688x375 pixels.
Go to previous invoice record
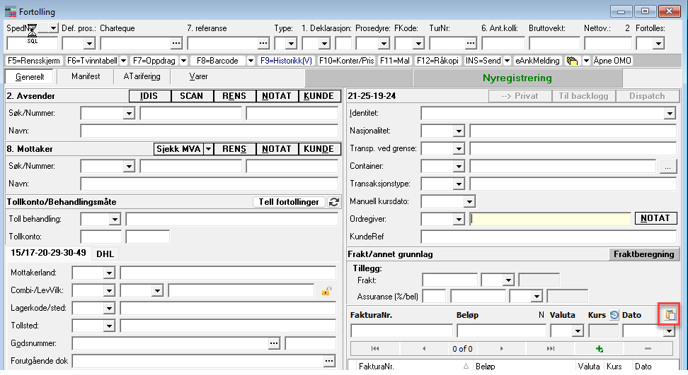click(x=424, y=349)
